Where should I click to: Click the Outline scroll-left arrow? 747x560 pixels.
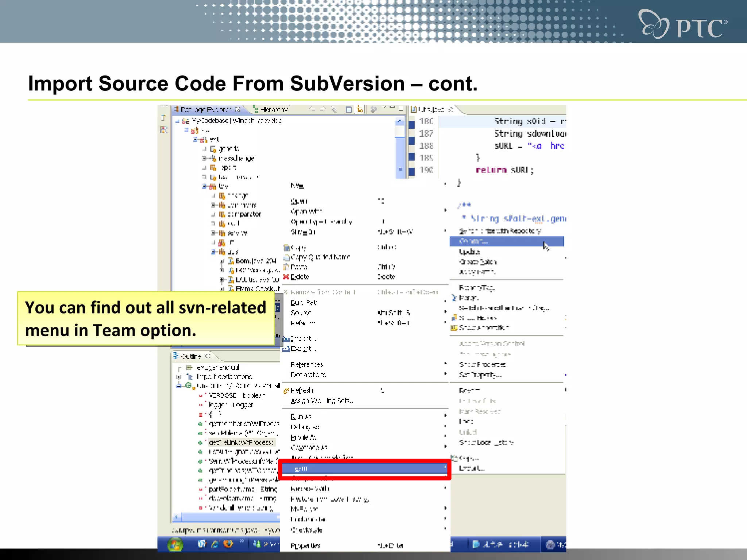(x=177, y=517)
